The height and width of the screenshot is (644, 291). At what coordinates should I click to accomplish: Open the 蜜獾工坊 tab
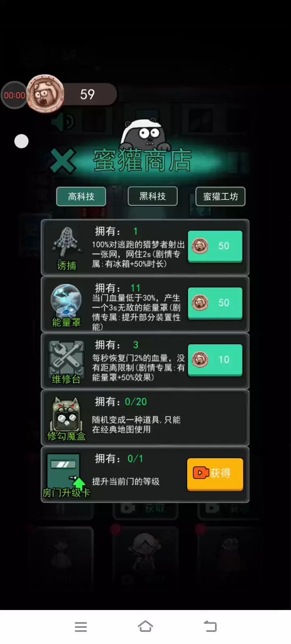coord(220,197)
